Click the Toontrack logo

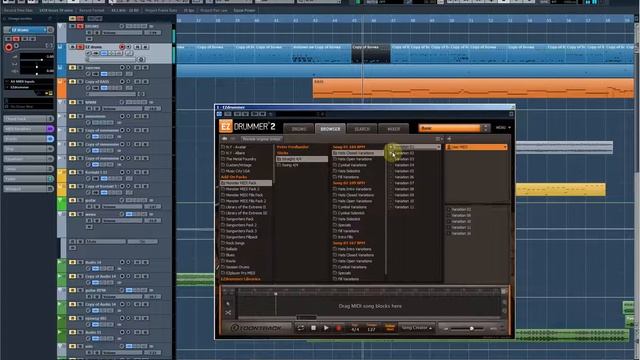click(x=257, y=328)
